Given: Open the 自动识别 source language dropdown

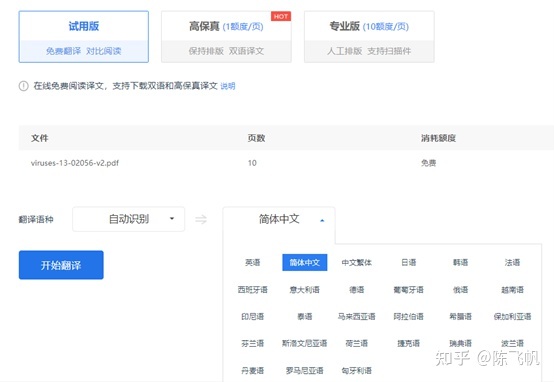Looking at the screenshot, I should pyautogui.click(x=129, y=219).
